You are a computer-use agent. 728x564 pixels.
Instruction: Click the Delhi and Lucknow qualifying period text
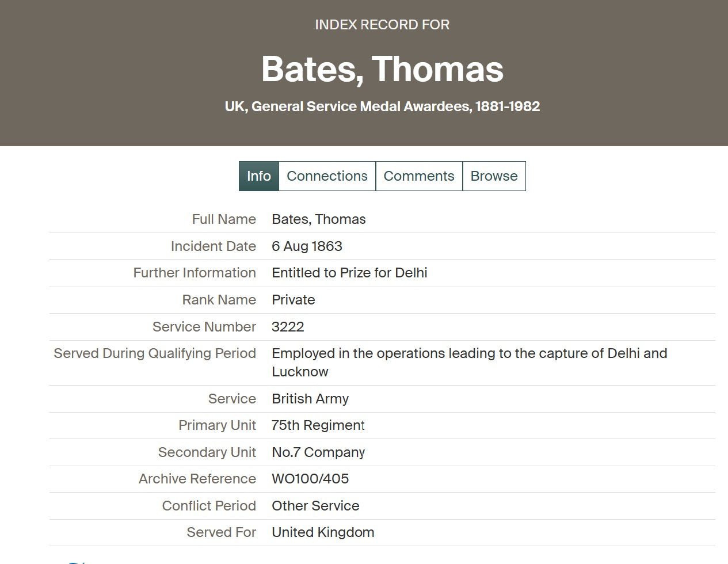[469, 353]
